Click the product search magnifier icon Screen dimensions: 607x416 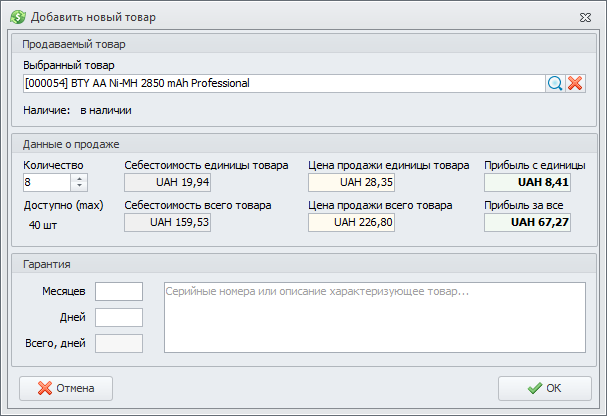tap(555, 84)
